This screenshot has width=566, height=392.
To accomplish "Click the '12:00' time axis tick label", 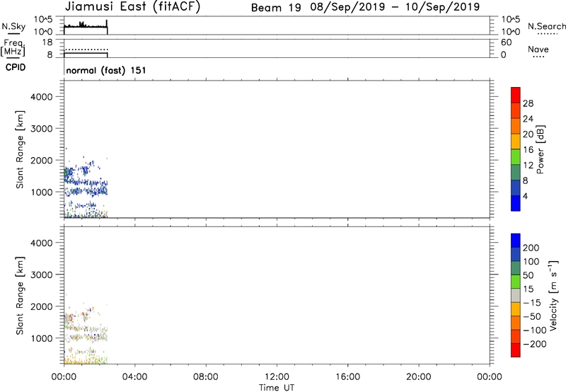I will click(x=277, y=377).
